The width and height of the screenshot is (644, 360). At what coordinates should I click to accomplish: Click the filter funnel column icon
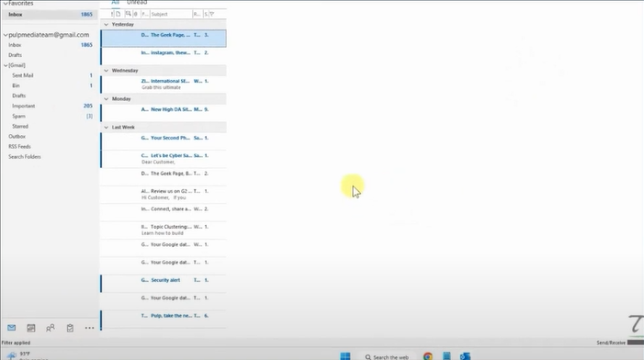point(212,14)
